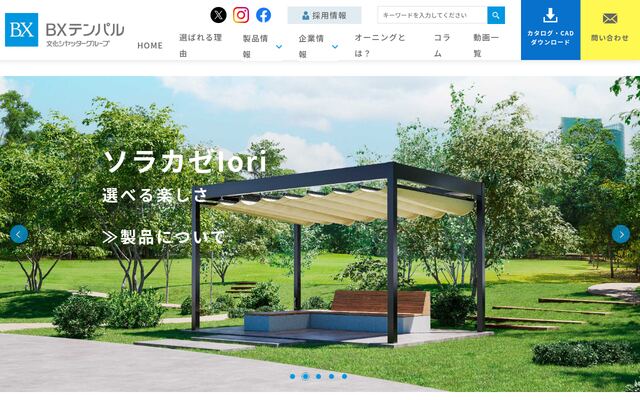Viewport: 640px width, 400px height.
Task: Open 選ばれる理由 menu item
Action: tap(200, 45)
